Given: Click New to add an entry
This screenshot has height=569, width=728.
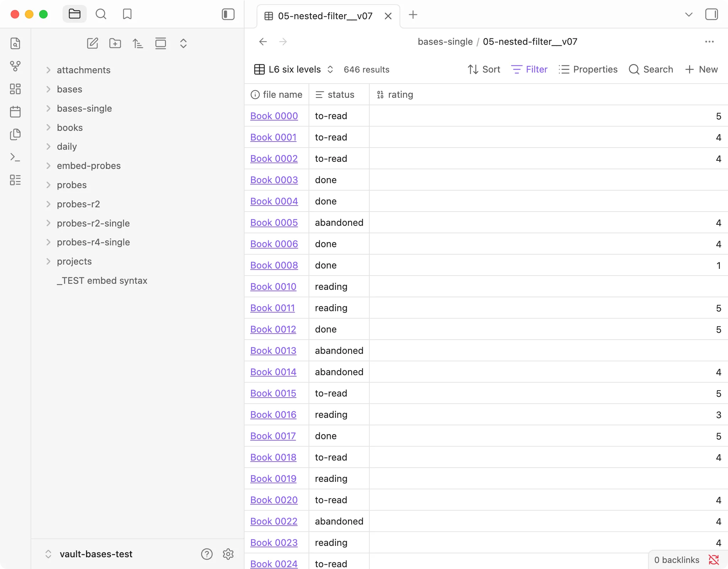Looking at the screenshot, I should pos(701,69).
